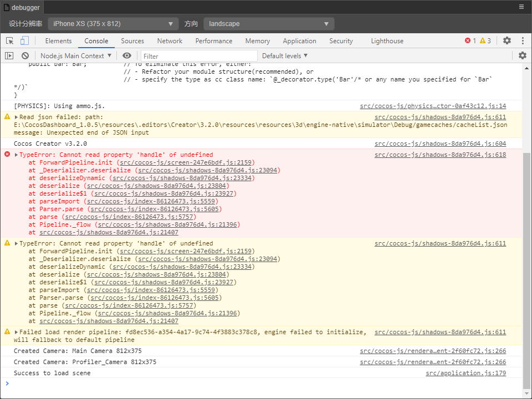Screen dimensions: 532x399
Task: Click the console vertical scrollbar thumb
Action: pos(526,270)
